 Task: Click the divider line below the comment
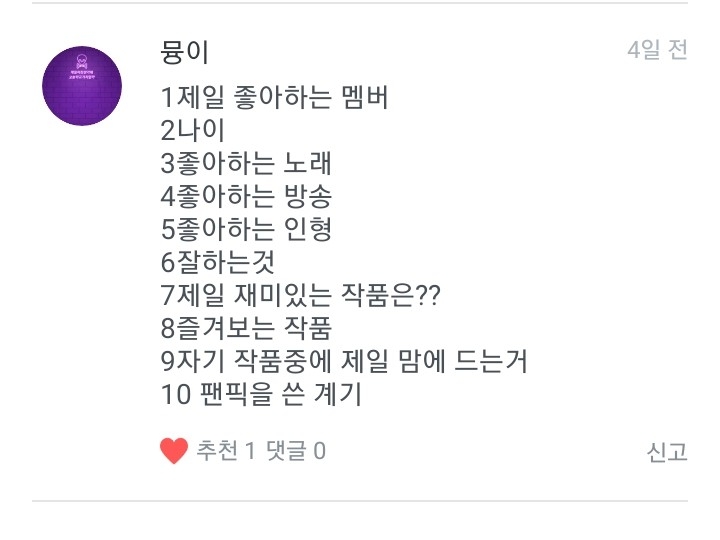(360, 500)
